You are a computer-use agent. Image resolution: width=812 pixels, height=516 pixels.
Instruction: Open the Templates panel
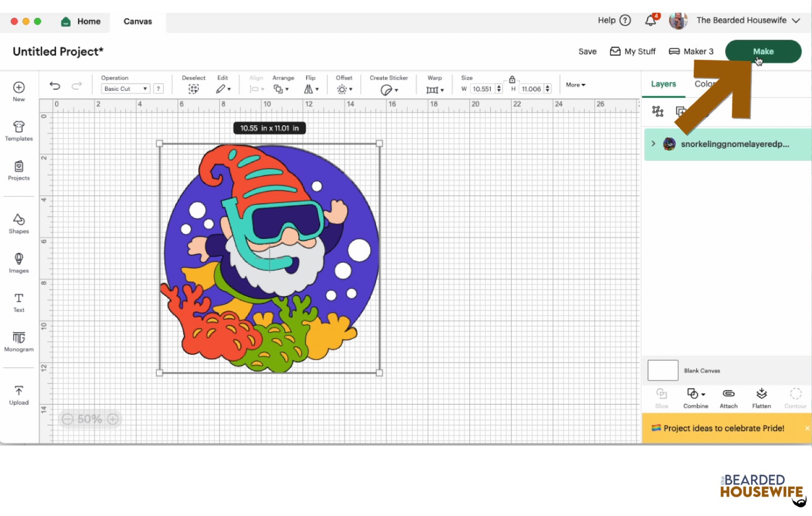coord(19,131)
